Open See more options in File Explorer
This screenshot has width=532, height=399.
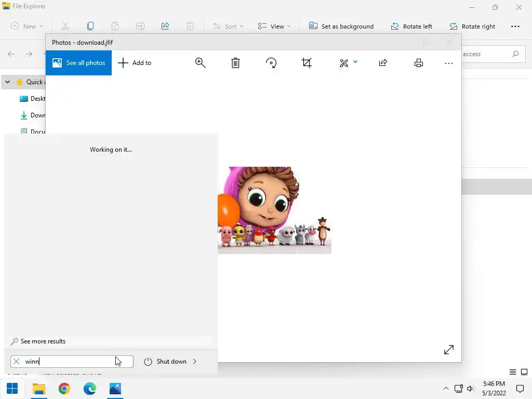[x=515, y=26]
